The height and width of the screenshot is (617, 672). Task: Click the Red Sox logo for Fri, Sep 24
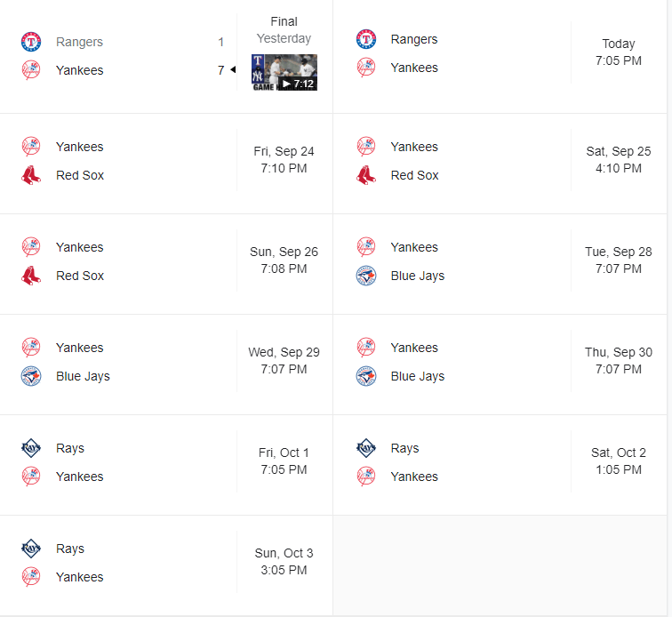point(31,175)
